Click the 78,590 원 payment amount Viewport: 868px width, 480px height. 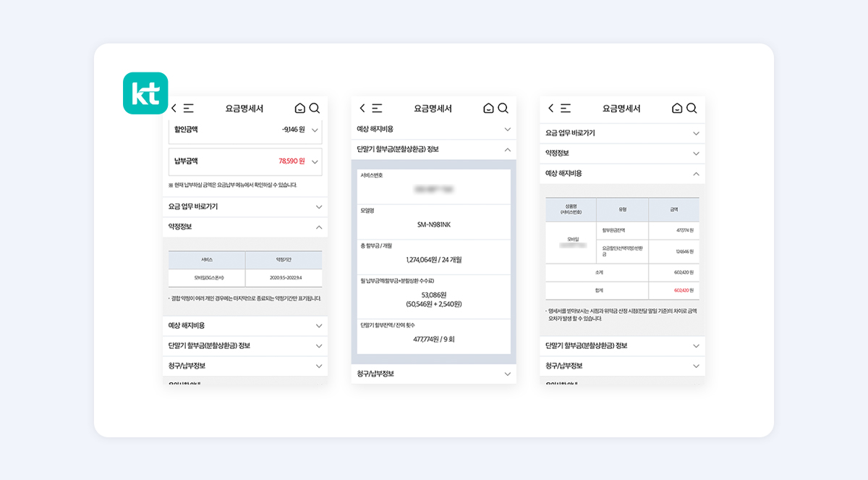tap(292, 161)
